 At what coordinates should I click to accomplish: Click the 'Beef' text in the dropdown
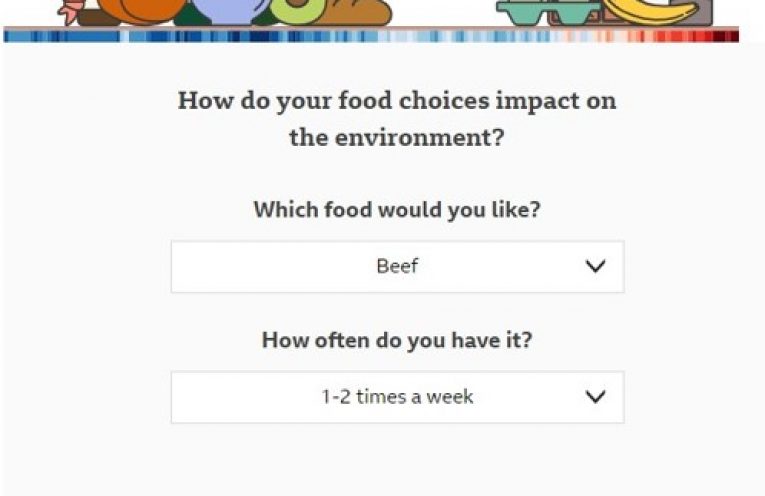(397, 266)
